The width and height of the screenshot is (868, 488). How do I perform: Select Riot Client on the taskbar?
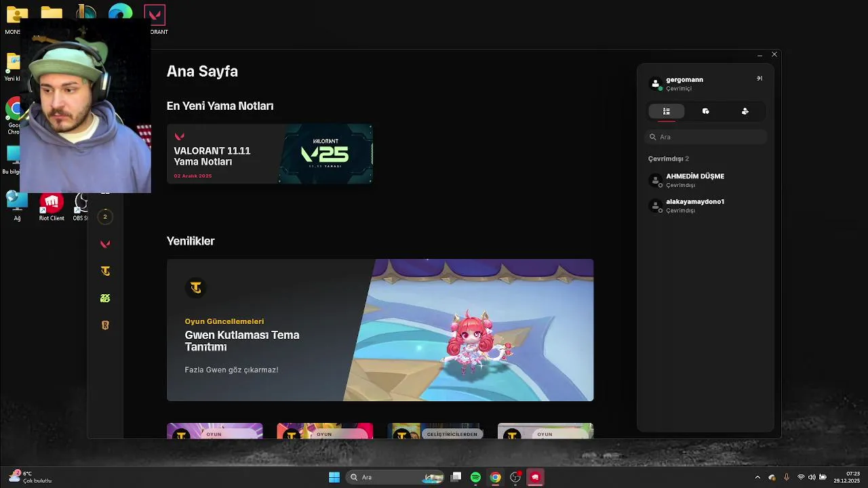tap(535, 477)
